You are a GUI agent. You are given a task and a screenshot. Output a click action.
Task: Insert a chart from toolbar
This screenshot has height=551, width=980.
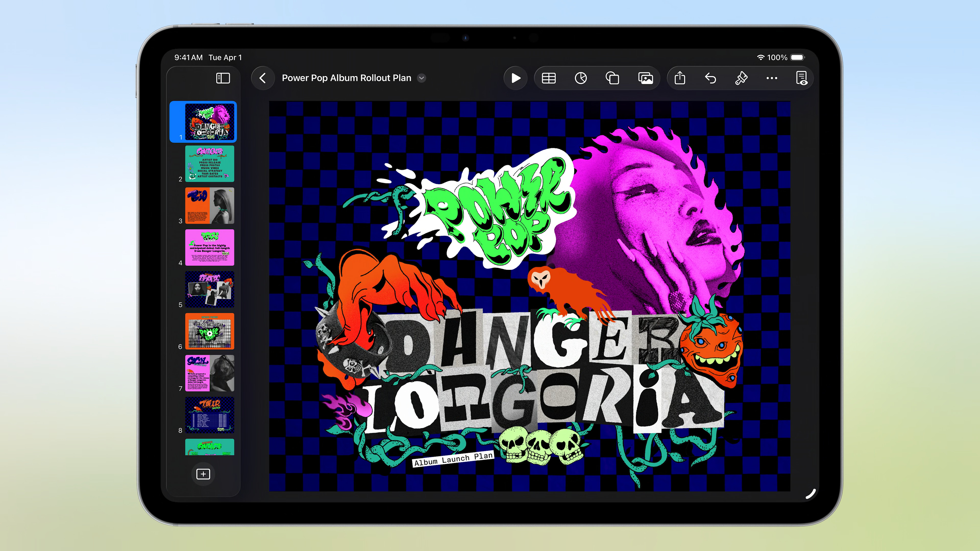[581, 78]
